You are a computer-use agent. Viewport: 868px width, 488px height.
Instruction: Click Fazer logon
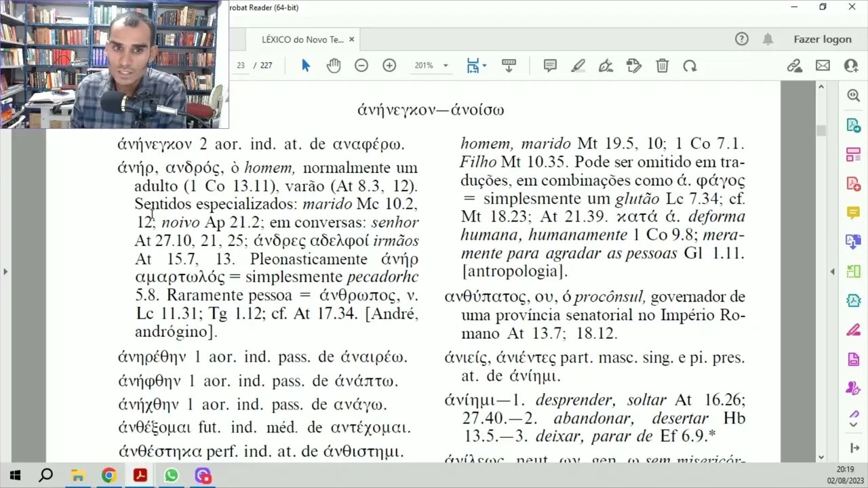pos(823,39)
